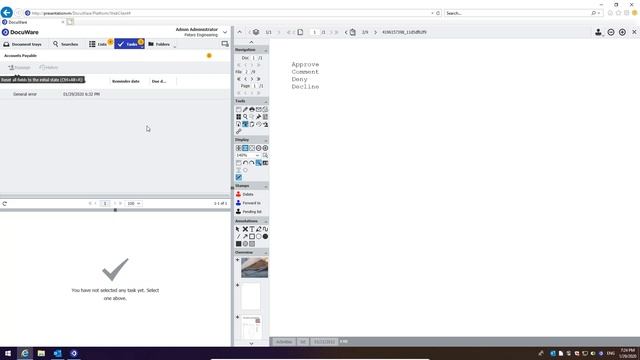Apply the Delete stamp
Screen dimensions: 640x360
245,194
